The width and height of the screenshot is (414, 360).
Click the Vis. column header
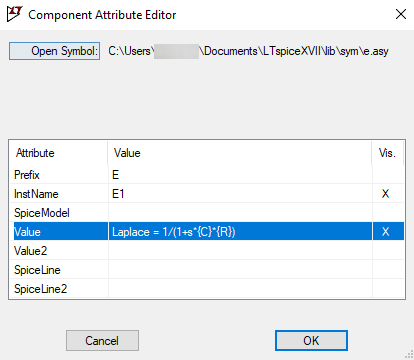(387, 153)
